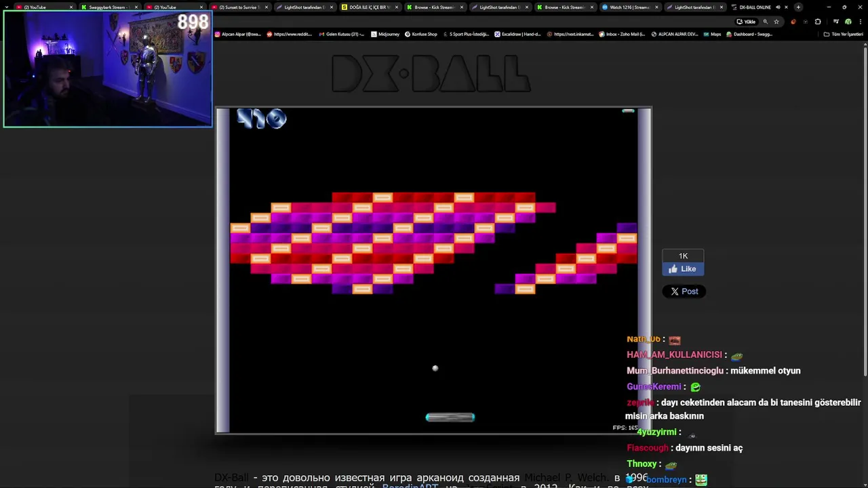Open the zoom magnifier icon in address bar
The image size is (868, 488).
click(766, 22)
